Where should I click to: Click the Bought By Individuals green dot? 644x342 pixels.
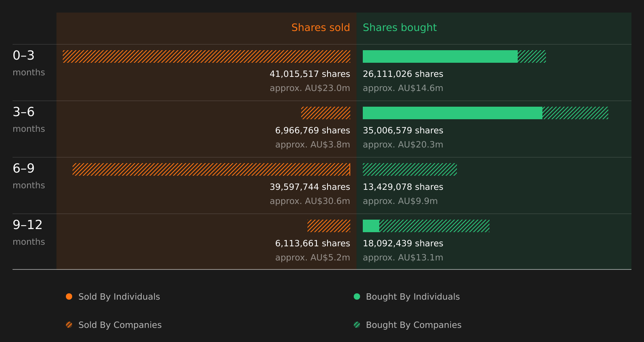[x=357, y=297]
